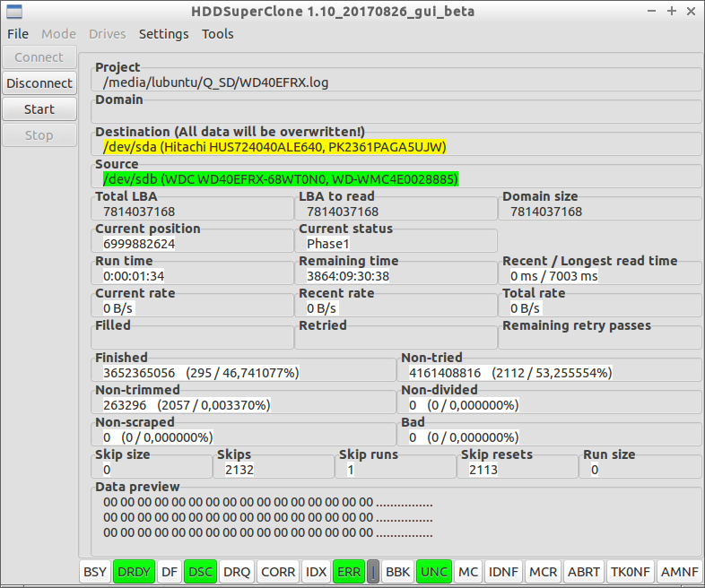Screen dimensions: 705x588
Task: Click the CORR status indicator
Action: [x=278, y=572]
